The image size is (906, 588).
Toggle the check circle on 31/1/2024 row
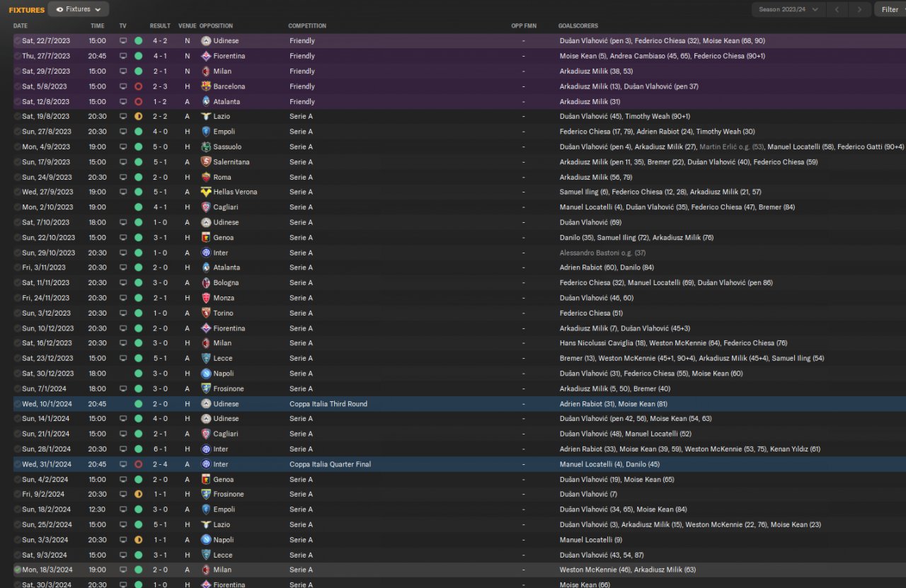[17, 464]
